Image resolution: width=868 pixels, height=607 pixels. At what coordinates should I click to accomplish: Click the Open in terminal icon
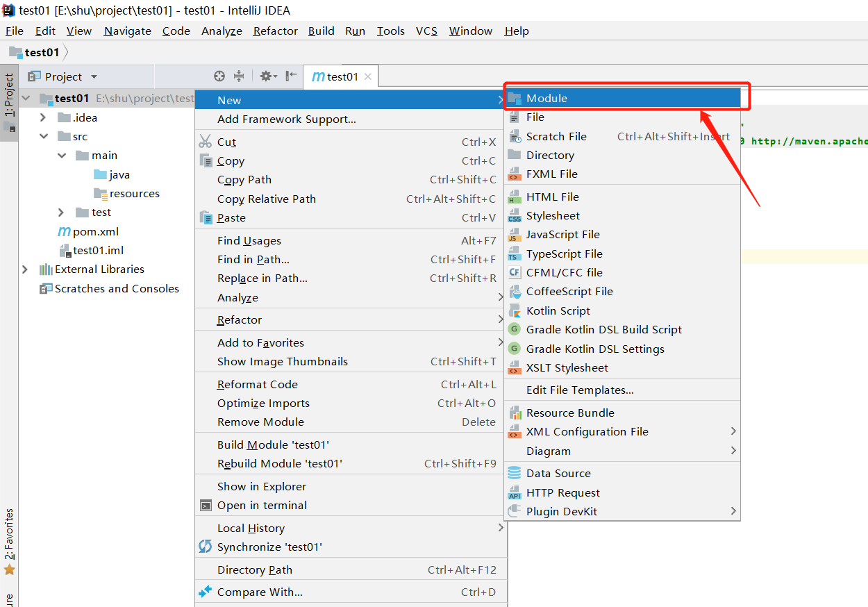(x=206, y=505)
